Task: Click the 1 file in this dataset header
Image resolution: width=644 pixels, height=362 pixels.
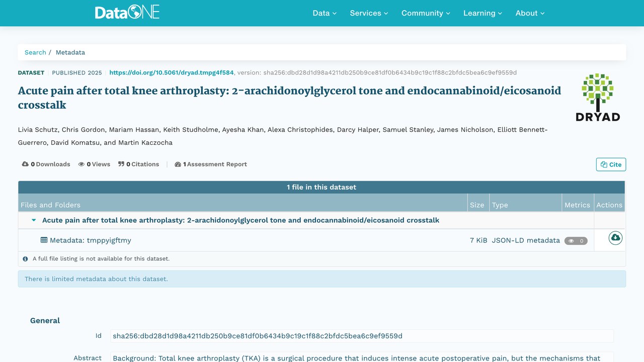Action: click(x=321, y=187)
